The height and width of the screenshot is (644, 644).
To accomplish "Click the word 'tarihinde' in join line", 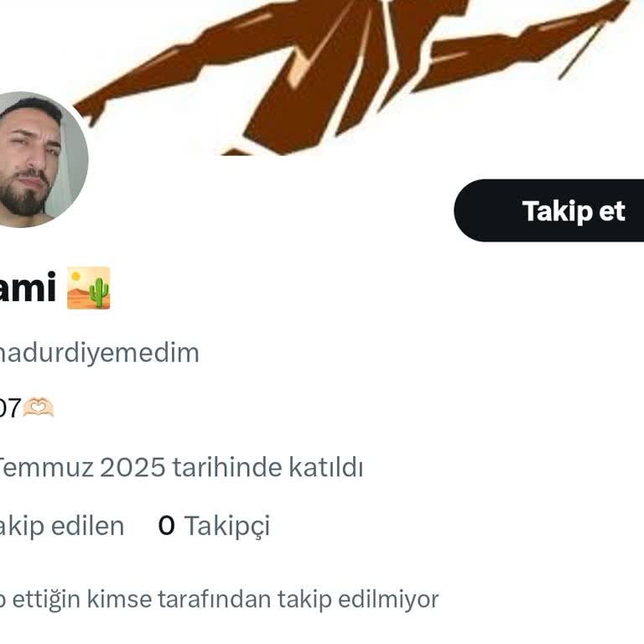I will pos(227,467).
